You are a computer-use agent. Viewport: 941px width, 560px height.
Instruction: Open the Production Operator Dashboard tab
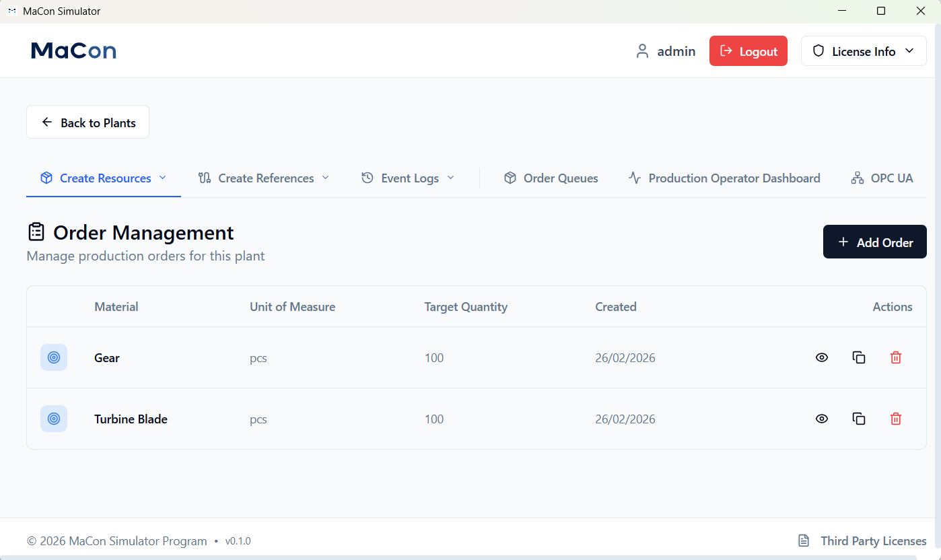724,178
